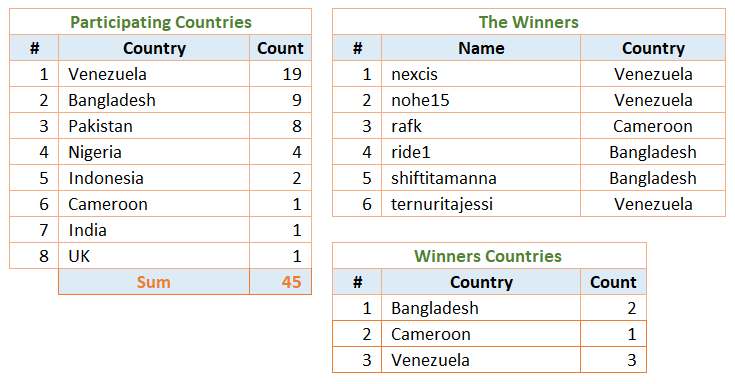Click the UK country cell

[154, 256]
